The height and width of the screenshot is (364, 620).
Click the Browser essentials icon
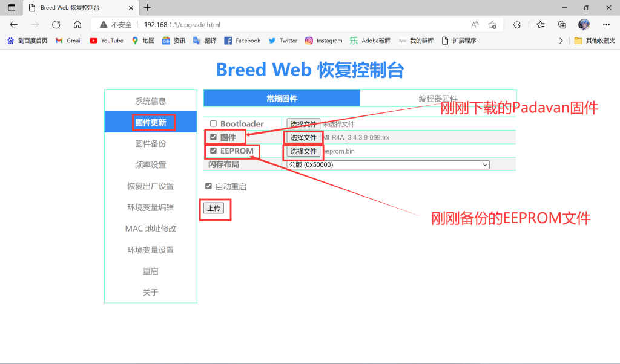point(516,25)
